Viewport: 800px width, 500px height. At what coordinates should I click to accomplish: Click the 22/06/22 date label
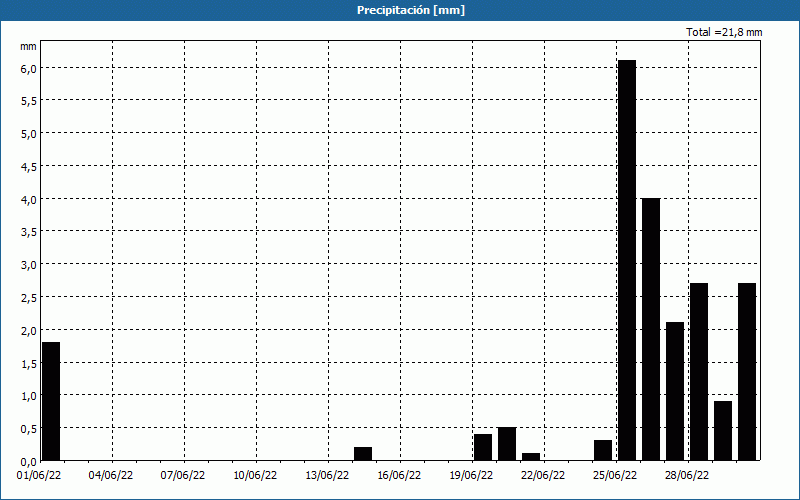[x=543, y=476]
